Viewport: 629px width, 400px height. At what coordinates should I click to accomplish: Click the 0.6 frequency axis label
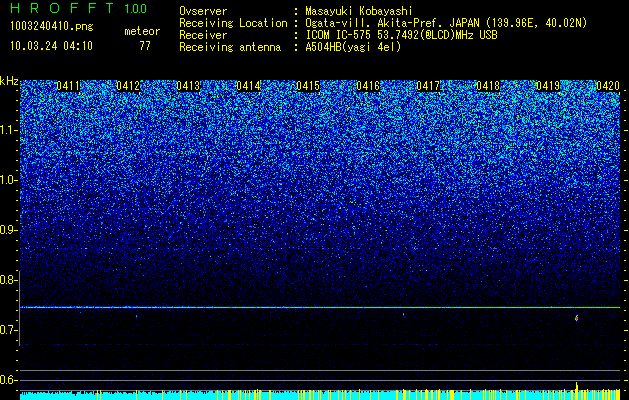click(8, 380)
